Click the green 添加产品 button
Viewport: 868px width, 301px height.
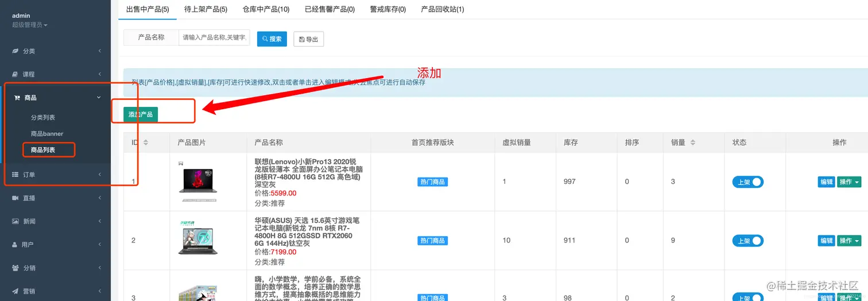tap(141, 114)
